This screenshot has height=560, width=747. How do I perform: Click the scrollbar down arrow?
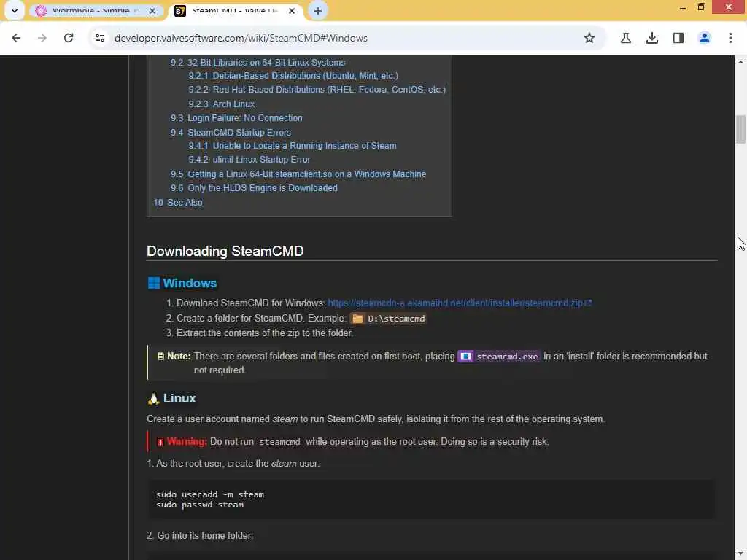740,554
